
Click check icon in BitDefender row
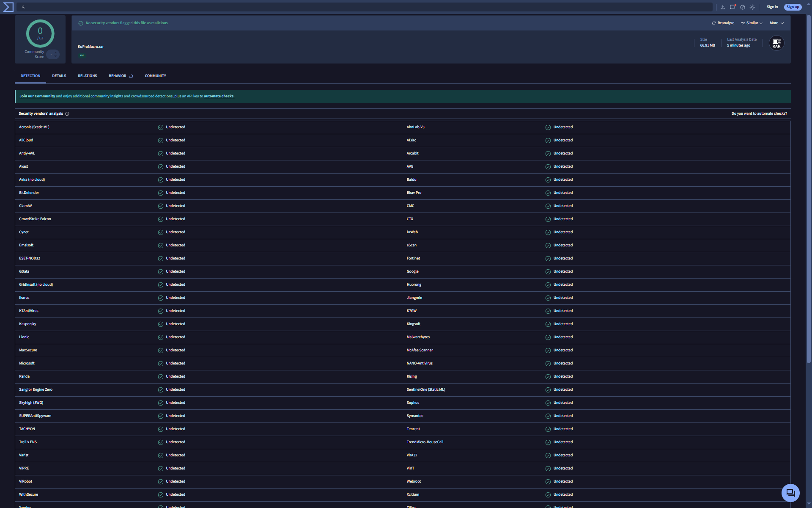[161, 193]
